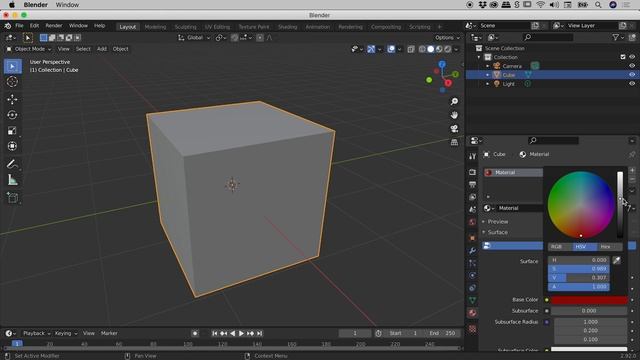This screenshot has width=640, height=360.
Task: Open the Options dropdown in viewport
Action: click(447, 38)
